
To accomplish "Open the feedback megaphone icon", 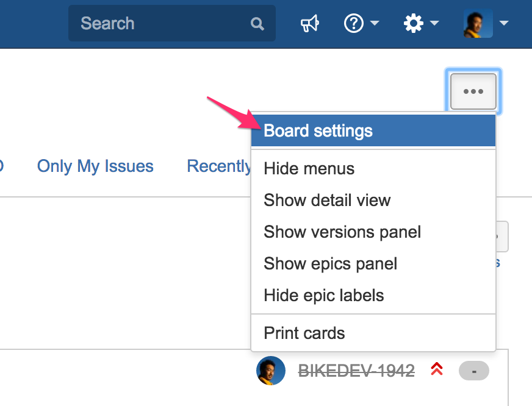I will point(309,23).
